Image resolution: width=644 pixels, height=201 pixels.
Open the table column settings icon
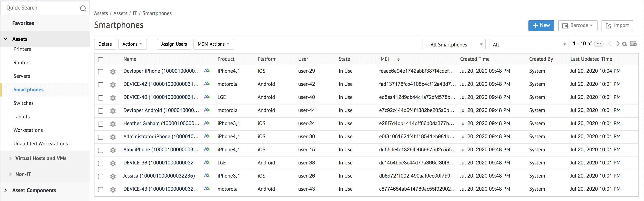tap(633, 44)
